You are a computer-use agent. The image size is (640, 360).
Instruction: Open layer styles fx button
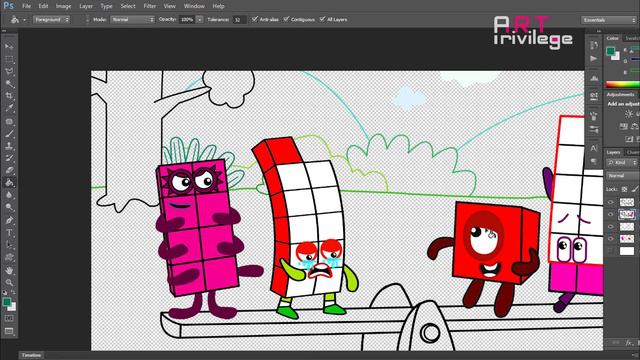tap(629, 343)
